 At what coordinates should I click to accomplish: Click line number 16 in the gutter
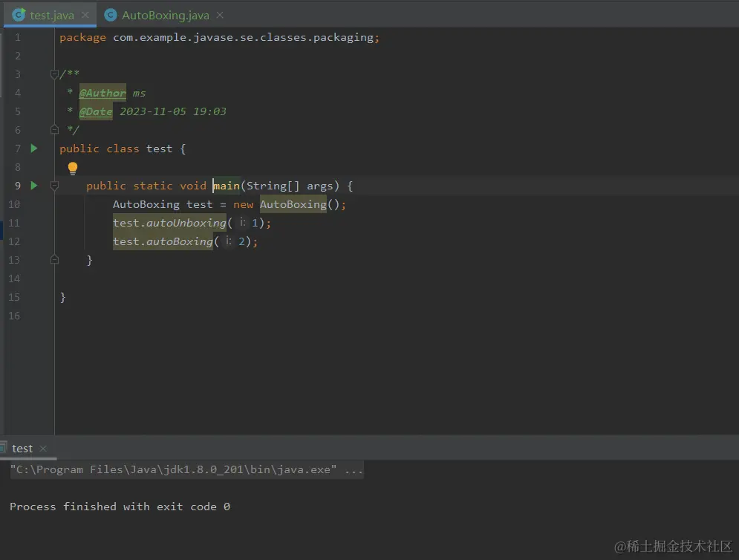[x=14, y=316]
